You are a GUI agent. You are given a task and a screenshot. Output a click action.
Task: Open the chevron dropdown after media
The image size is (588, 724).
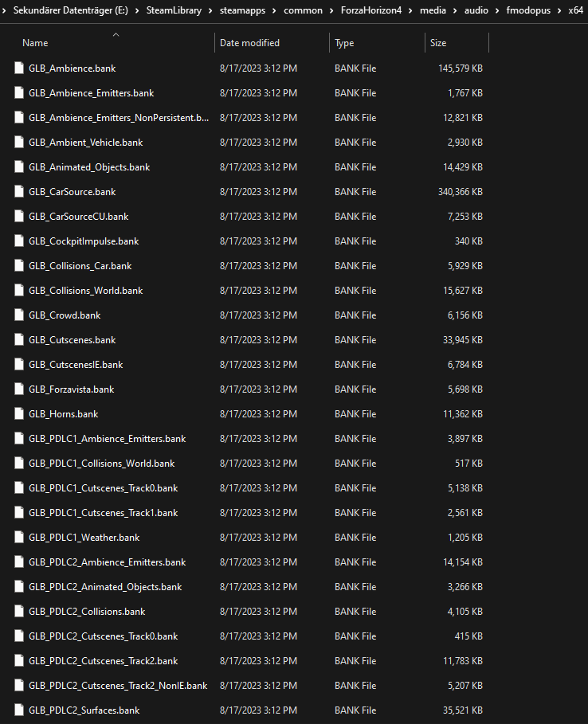click(455, 10)
